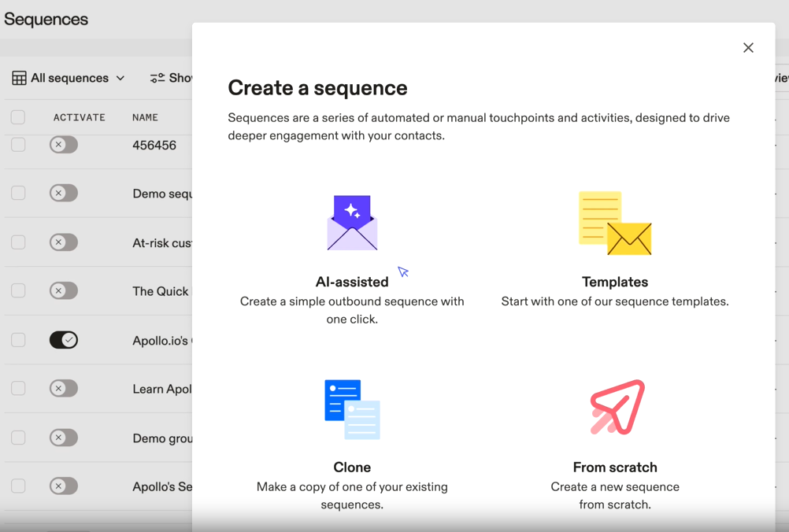Click the Sequences page title
Image resolution: width=789 pixels, height=532 pixels.
46,19
